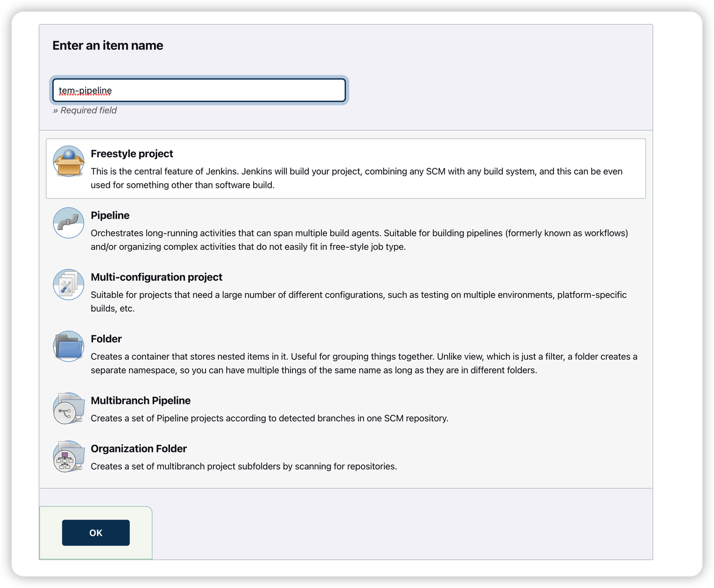Choose the Pipeline item type heading
Image resolution: width=714 pixels, height=588 pixels.
tap(110, 216)
